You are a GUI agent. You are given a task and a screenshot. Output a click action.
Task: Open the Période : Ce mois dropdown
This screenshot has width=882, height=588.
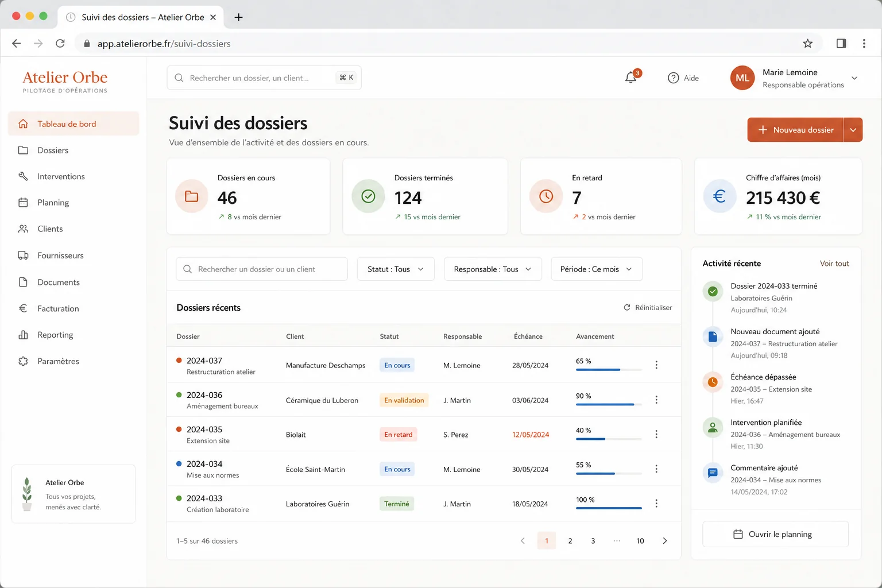tap(597, 269)
